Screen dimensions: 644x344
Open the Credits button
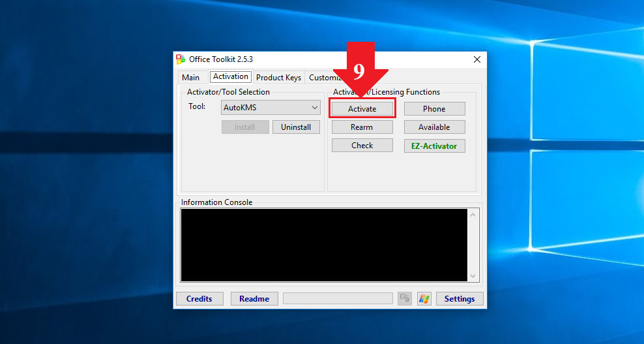tap(199, 299)
